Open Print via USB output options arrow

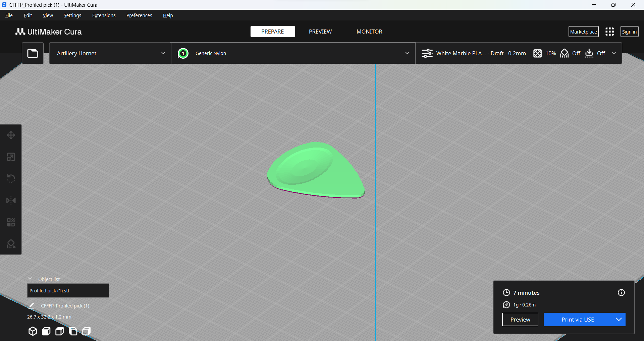point(619,320)
